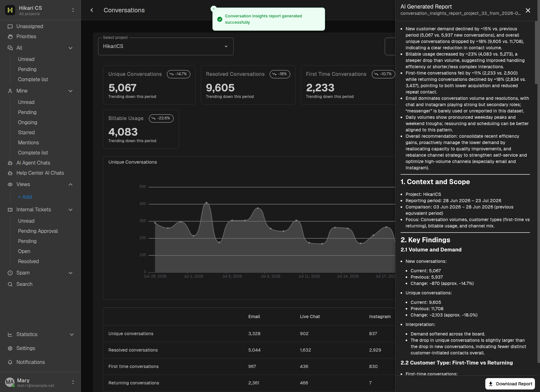Open Resolved internal tickets
Image resolution: width=540 pixels, height=392 pixels.
coord(28,262)
